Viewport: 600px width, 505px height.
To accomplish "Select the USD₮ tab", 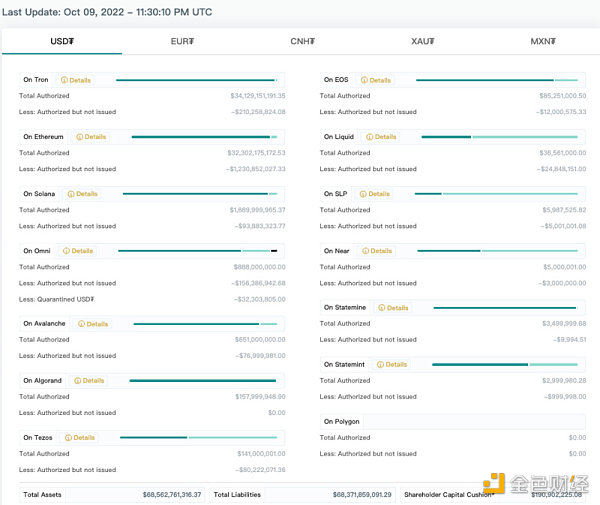I will (62, 41).
